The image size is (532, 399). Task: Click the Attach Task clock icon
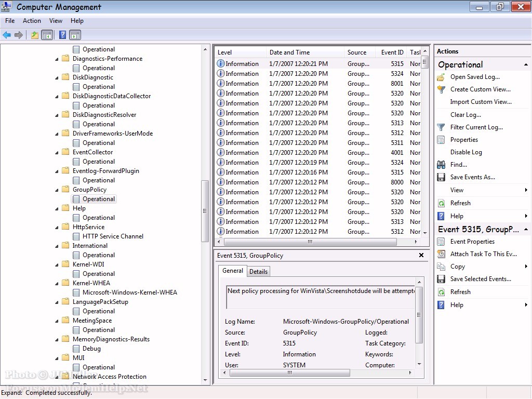click(x=441, y=254)
